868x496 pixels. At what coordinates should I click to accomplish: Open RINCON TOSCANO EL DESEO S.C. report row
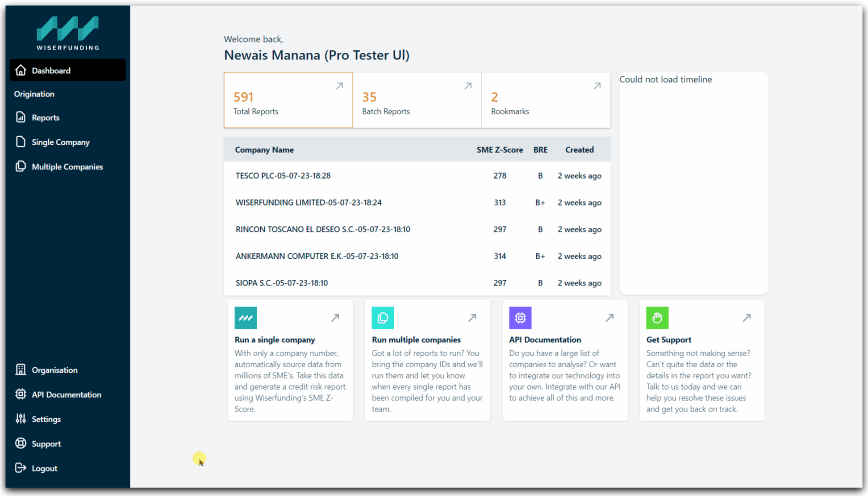pos(417,229)
